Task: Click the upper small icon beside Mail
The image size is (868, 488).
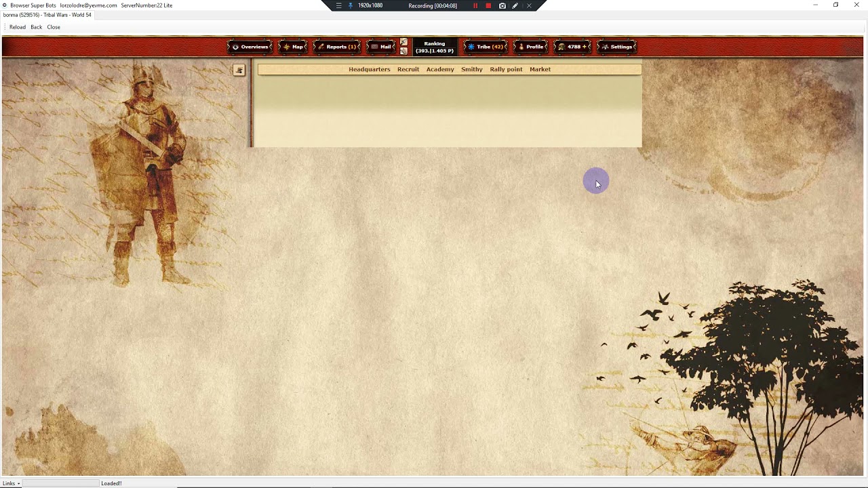Action: point(403,42)
